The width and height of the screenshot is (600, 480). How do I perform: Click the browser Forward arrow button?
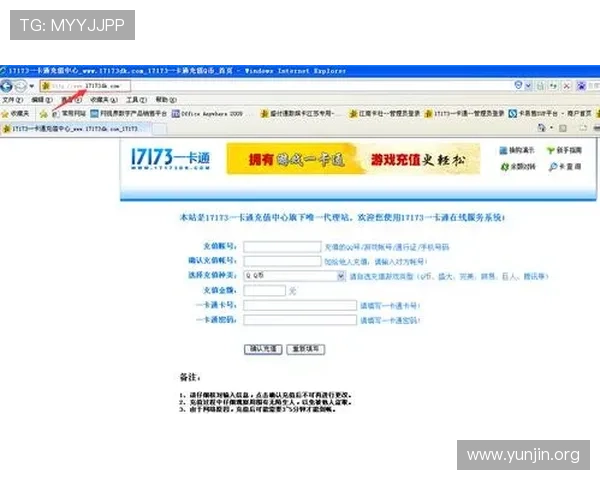coord(20,86)
